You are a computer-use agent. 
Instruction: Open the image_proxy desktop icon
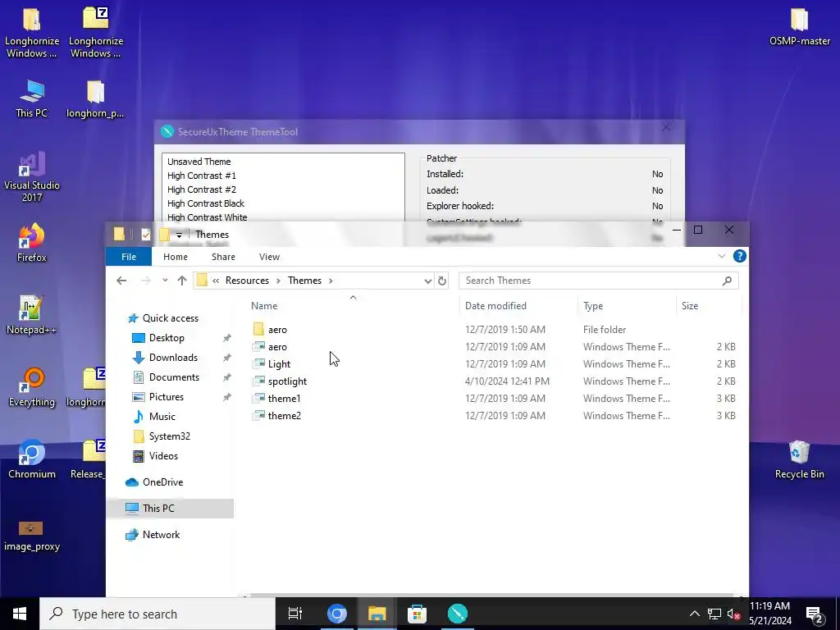coord(32,536)
